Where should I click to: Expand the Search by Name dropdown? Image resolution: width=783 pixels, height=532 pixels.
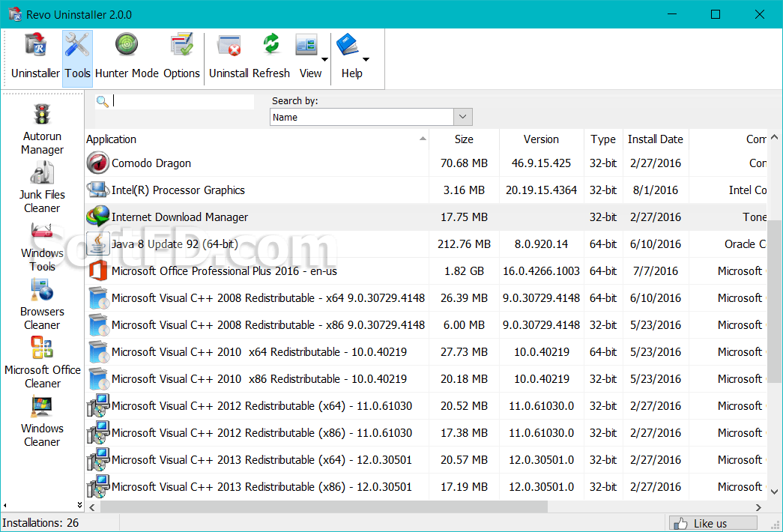click(462, 117)
